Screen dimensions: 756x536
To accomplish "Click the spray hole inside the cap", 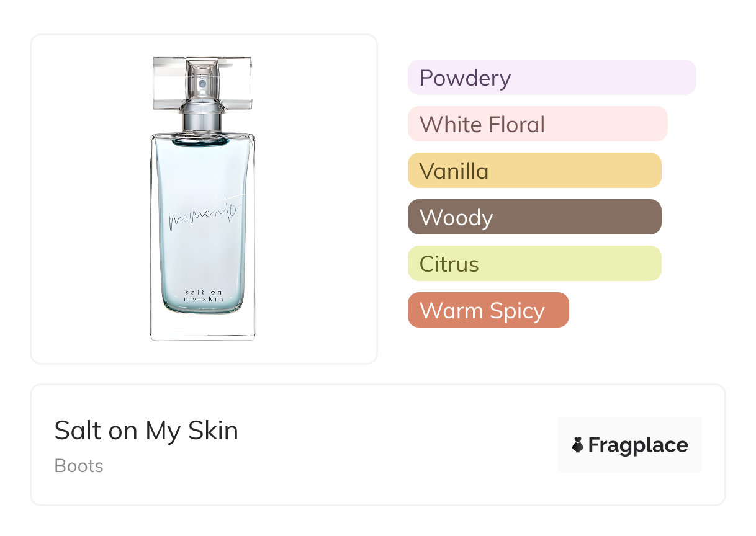I will click(x=202, y=83).
